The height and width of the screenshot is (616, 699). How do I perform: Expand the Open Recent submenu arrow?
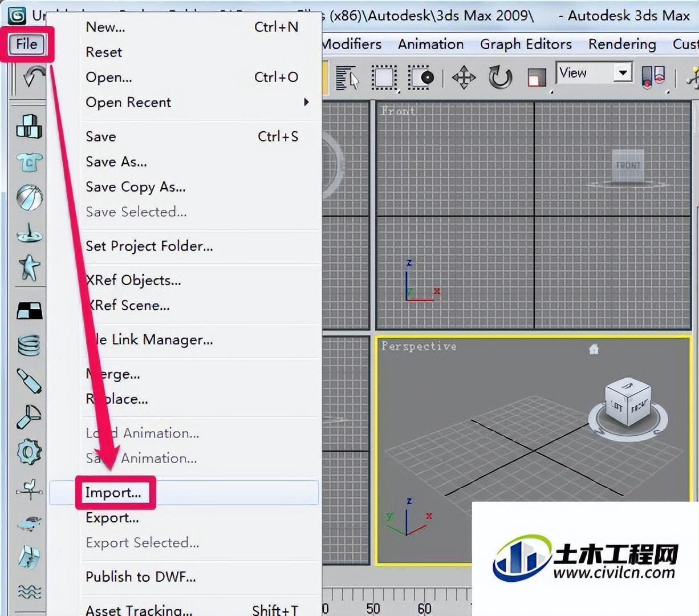click(306, 102)
